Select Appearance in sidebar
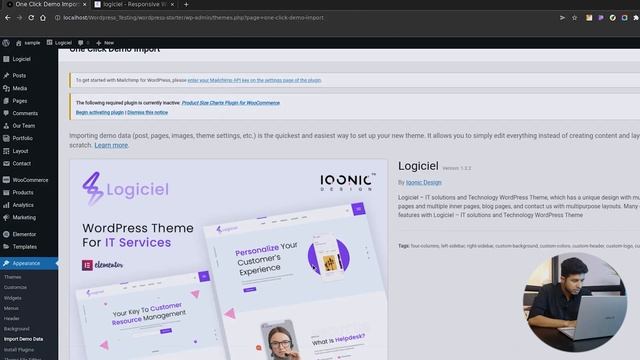This screenshot has width=640, height=360. 29,263
